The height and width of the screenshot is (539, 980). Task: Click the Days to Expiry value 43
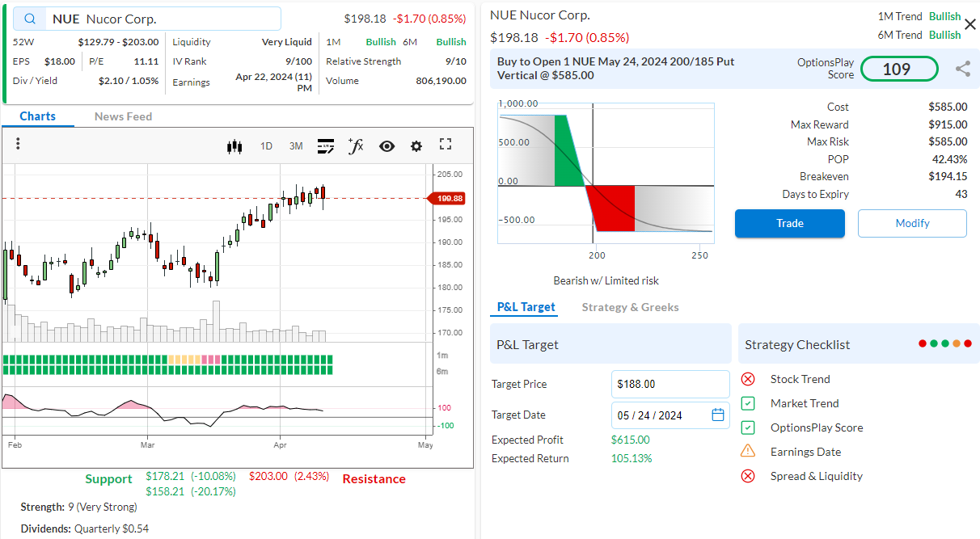tap(961, 194)
